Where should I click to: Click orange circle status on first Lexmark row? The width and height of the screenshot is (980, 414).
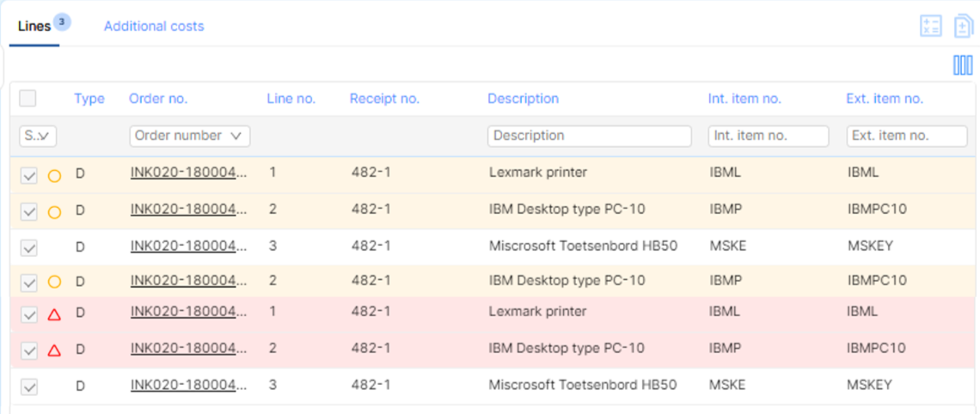pyautogui.click(x=54, y=176)
